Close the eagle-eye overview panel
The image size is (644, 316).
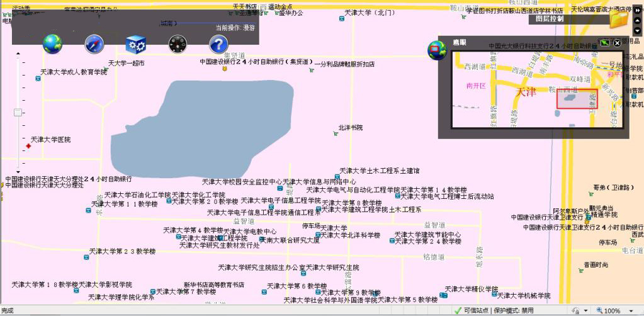pyautogui.click(x=617, y=43)
